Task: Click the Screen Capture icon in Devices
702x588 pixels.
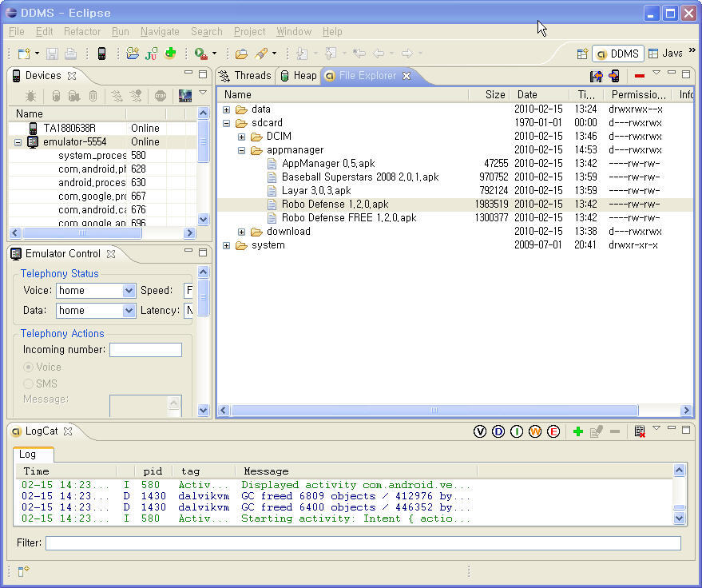Action: [185, 95]
